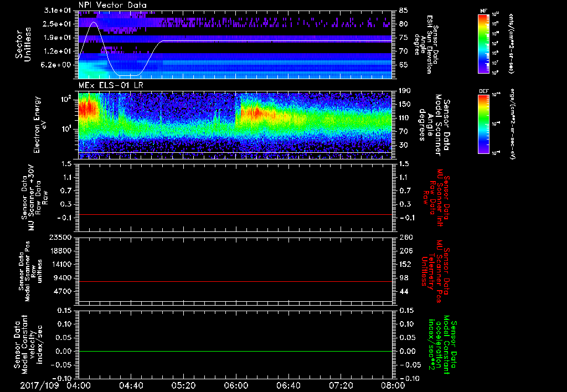
Task: Select the "NPI Vector Data" panel title
Action: coord(112,5)
